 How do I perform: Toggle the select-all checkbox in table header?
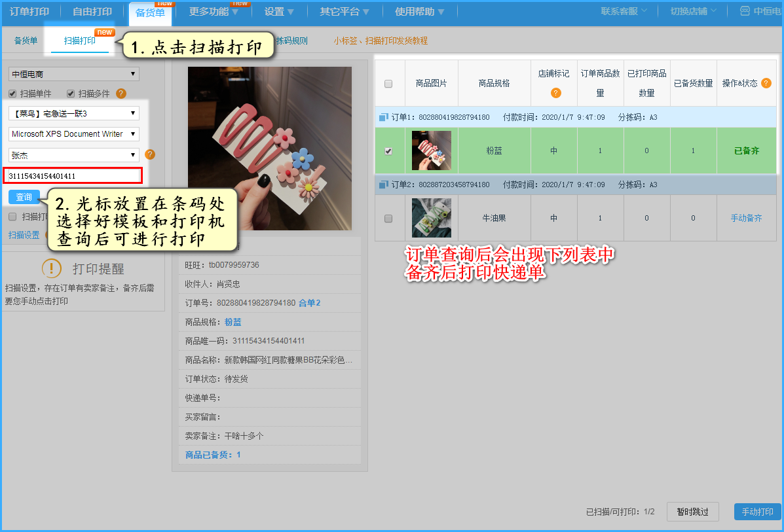388,84
